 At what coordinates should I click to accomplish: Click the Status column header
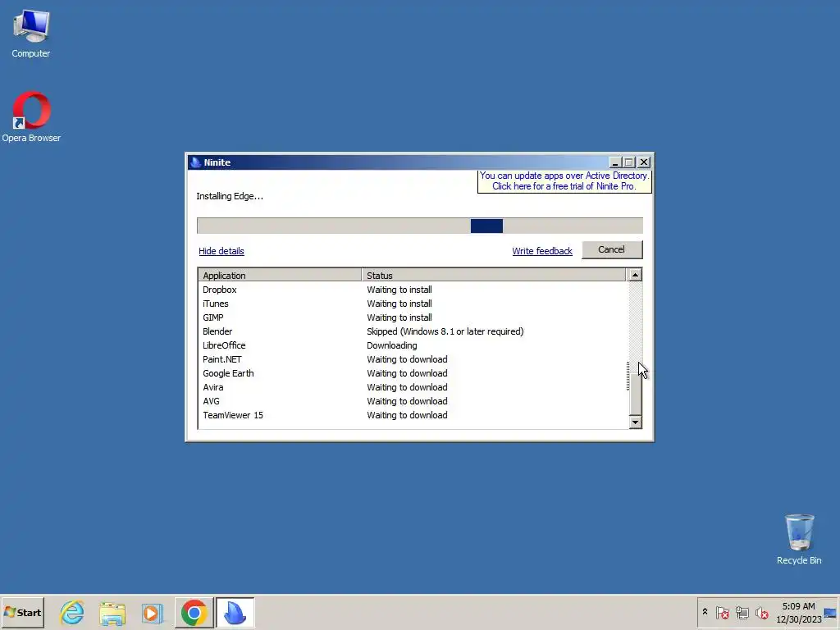click(493, 276)
